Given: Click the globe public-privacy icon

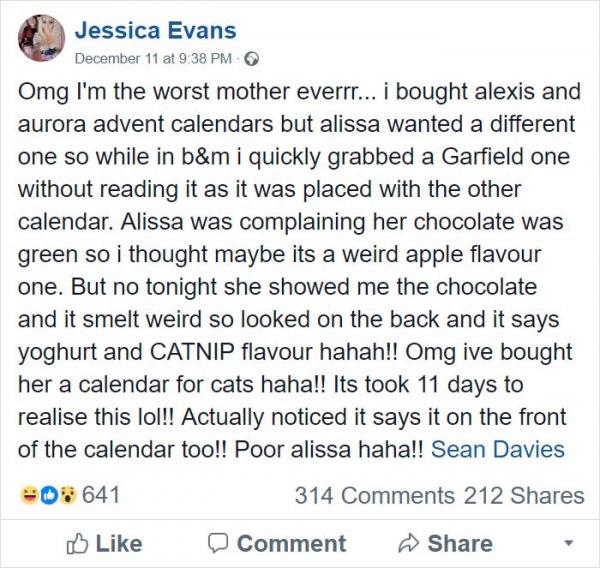Looking at the screenshot, I should 251,58.
